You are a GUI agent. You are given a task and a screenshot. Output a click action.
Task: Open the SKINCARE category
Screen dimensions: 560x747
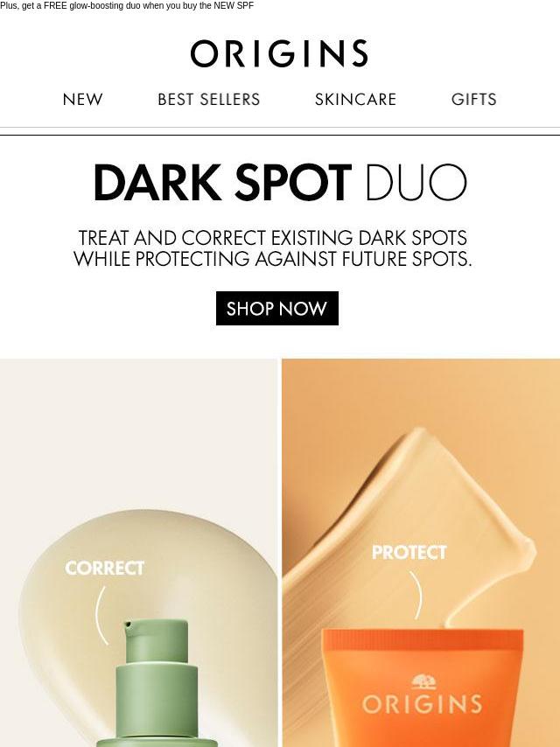355,99
